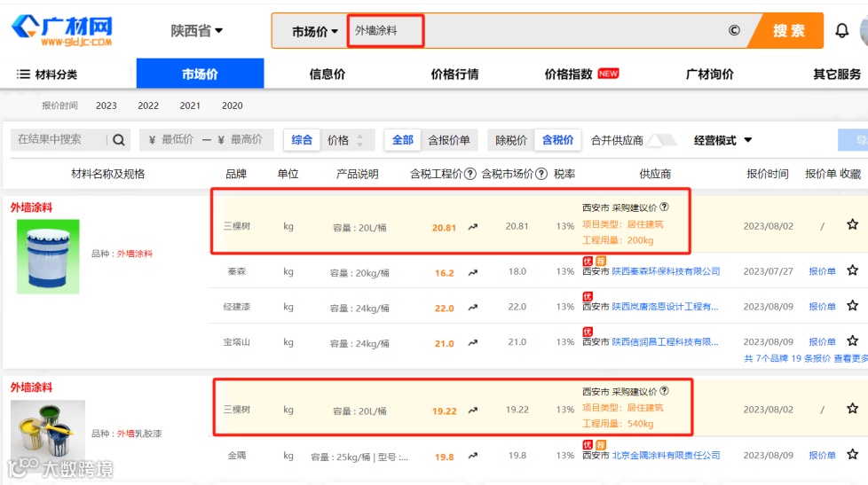This screenshot has width=868, height=485.
Task: Filter quotes by year 2021
Action: 190,106
